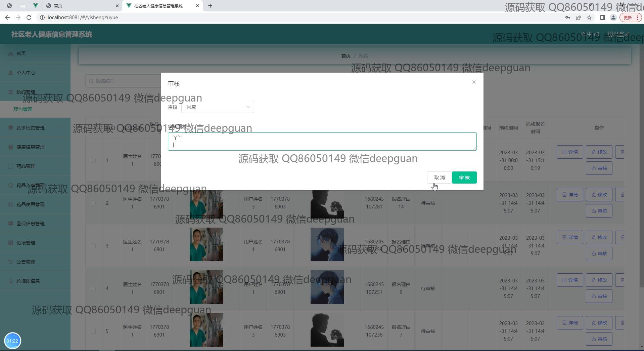Image resolution: width=644 pixels, height=351 pixels.
Task: Open 轮播图信息 sidebar menu
Action: pyautogui.click(x=35, y=281)
